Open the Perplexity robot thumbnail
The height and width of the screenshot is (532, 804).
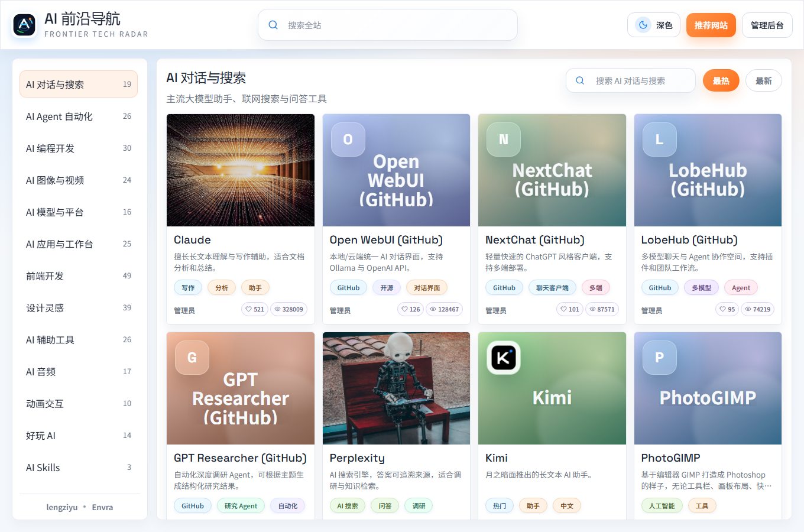[396, 388]
